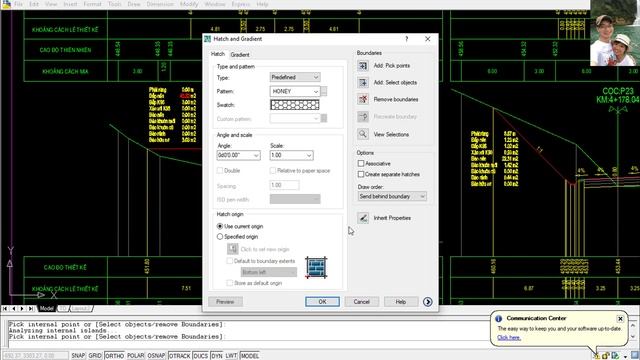Image resolution: width=640 pixels, height=360 pixels.
Task: Toggle ORTHO mode in status bar
Action: [114, 356]
